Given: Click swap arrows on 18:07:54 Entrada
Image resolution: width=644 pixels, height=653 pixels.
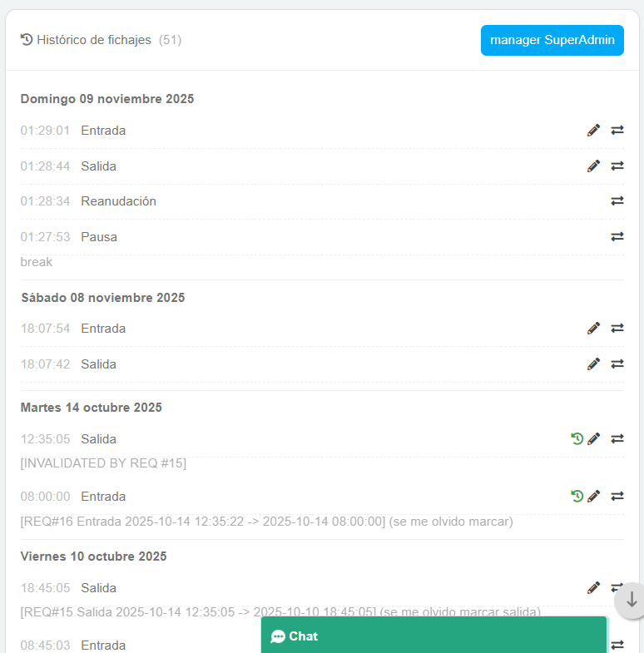Looking at the screenshot, I should tap(617, 329).
